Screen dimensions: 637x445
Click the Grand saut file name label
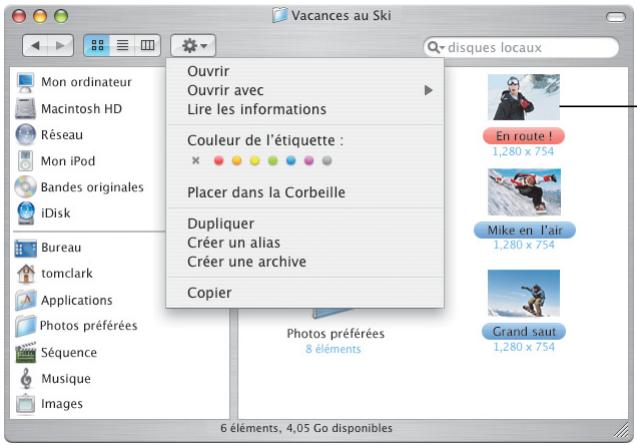(x=524, y=332)
